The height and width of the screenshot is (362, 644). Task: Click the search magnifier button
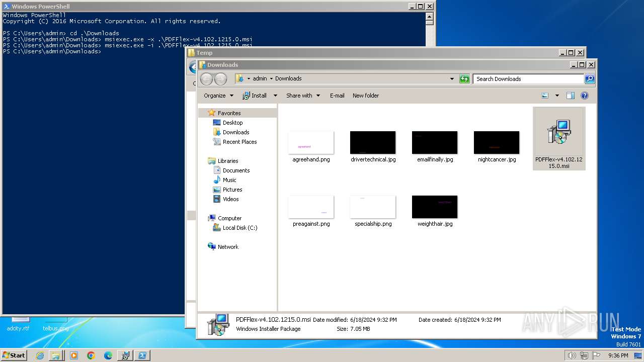590,79
